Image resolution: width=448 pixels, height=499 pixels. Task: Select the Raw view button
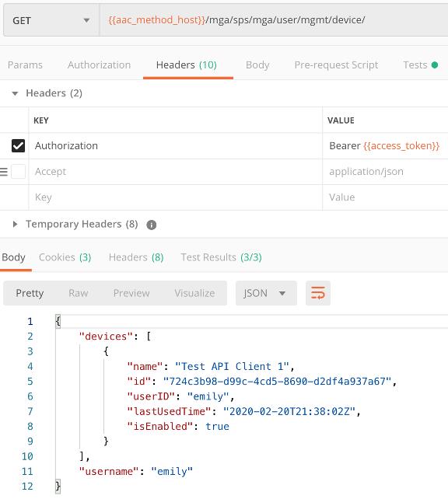tap(79, 293)
